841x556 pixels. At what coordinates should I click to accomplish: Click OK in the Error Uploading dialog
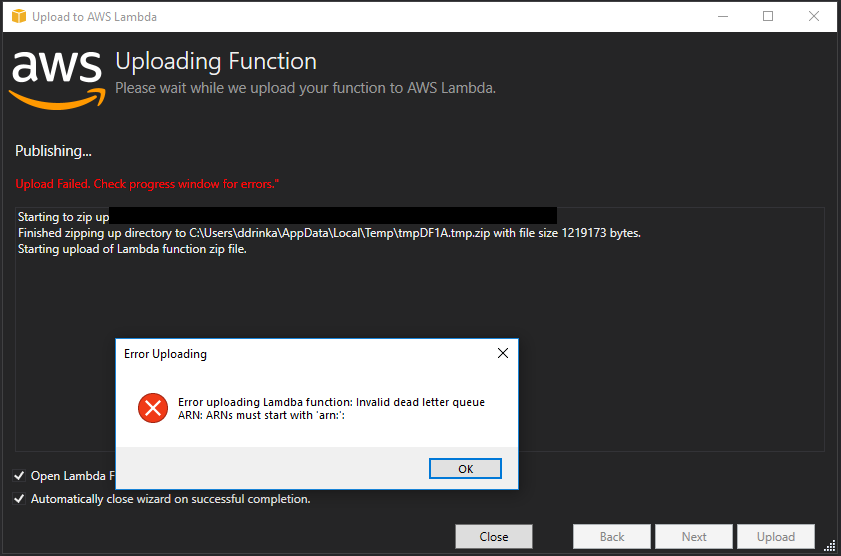(465, 469)
